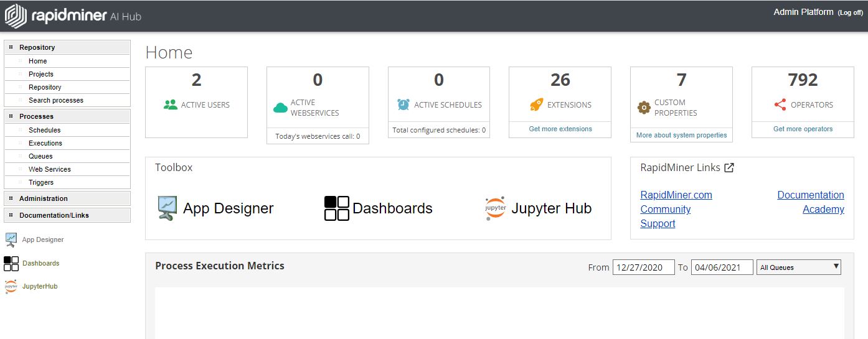Click the Active Users people icon
The image size is (868, 339).
(171, 104)
